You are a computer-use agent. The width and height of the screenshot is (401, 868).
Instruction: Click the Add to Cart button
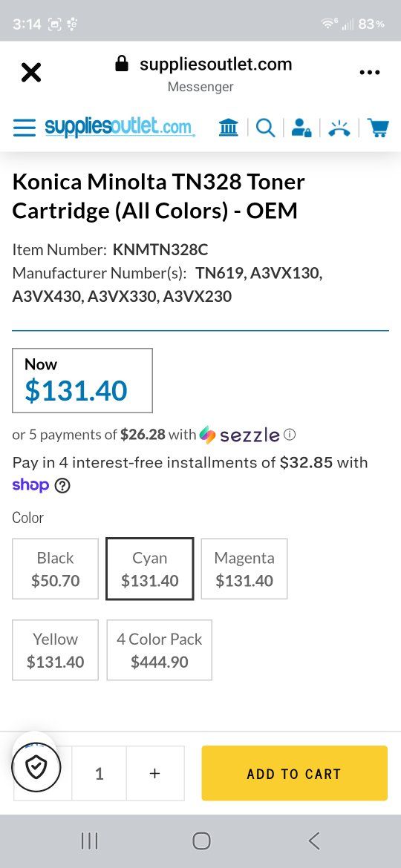(295, 773)
